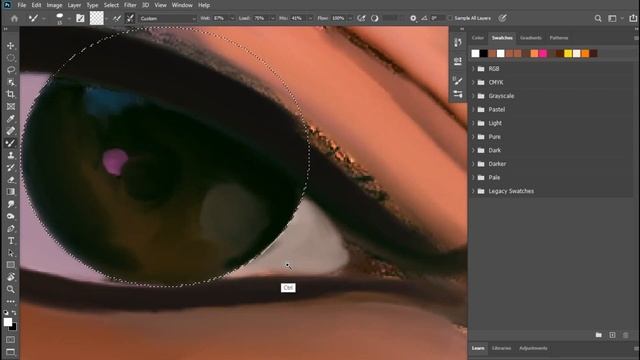The image size is (640, 360).
Task: Open the Share icon at top right
Action: 633,18
